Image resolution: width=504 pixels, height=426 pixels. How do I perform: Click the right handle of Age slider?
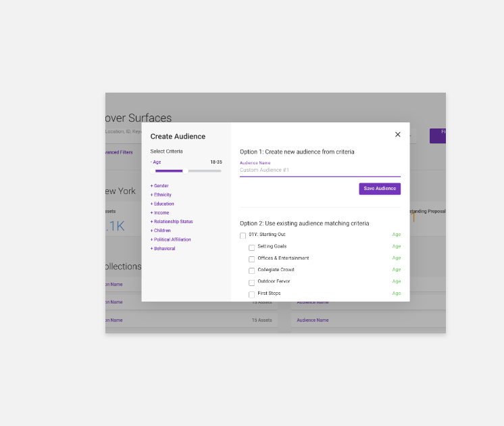click(x=186, y=171)
